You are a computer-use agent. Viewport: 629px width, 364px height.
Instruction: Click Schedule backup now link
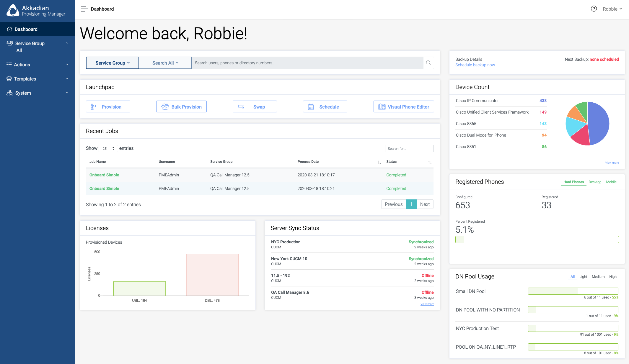(x=475, y=65)
